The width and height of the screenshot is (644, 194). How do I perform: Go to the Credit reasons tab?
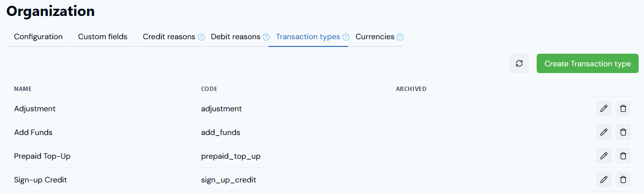tap(169, 37)
